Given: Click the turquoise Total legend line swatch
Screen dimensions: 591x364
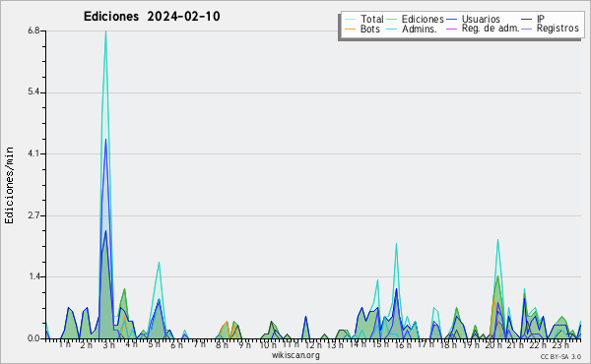Looking at the screenshot, I should pos(350,20).
